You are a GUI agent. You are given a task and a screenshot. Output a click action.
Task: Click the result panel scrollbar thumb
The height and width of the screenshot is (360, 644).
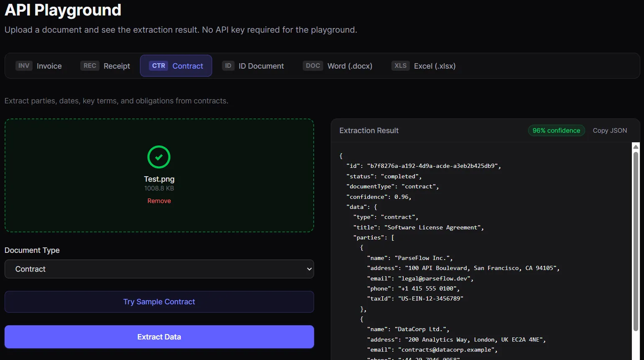pos(636,242)
